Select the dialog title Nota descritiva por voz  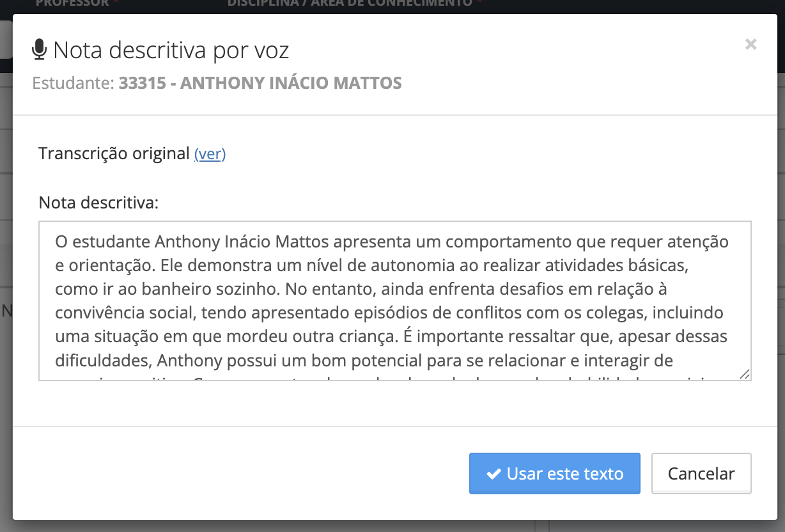pyautogui.click(x=171, y=49)
